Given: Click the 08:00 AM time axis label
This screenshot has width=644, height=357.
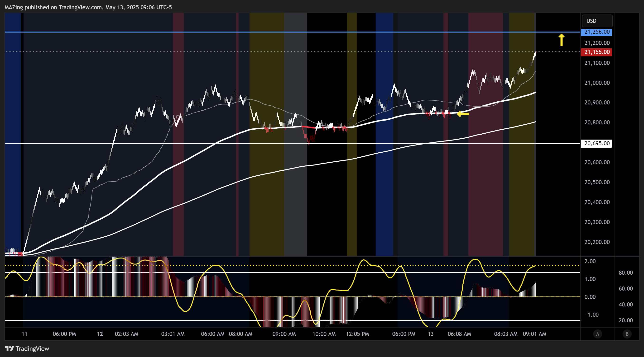Looking at the screenshot, I should click(x=240, y=334).
